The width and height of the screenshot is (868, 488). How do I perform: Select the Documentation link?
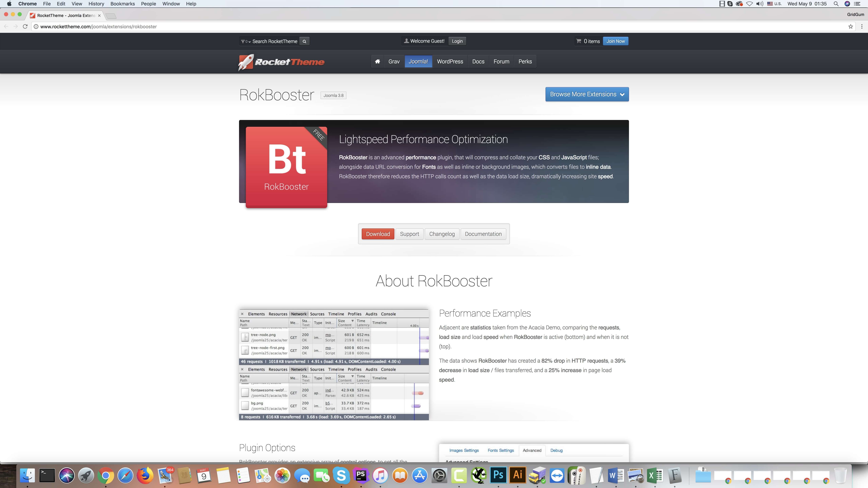483,233
